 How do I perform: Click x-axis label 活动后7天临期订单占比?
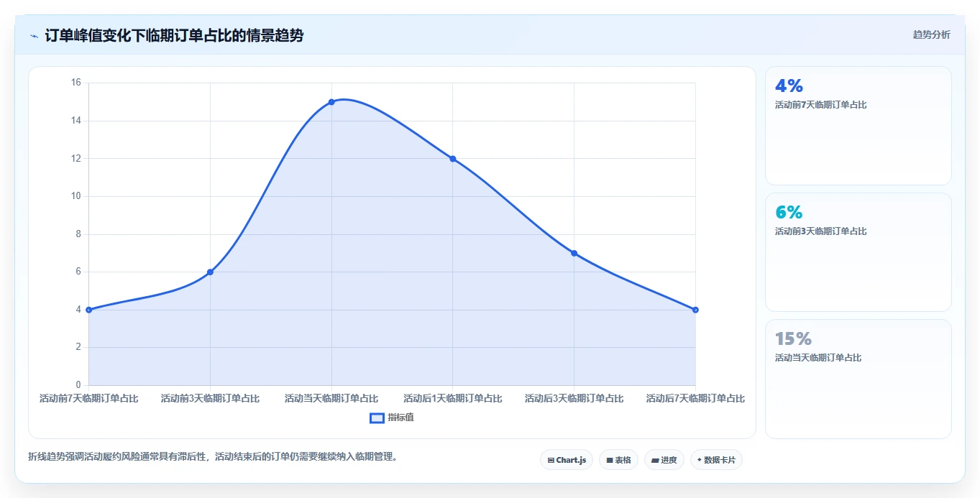[x=695, y=398]
